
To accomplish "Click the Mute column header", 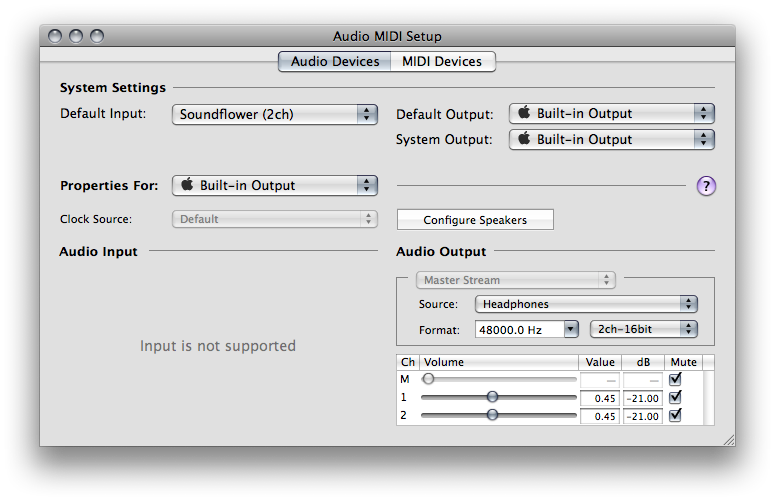I will pos(684,362).
